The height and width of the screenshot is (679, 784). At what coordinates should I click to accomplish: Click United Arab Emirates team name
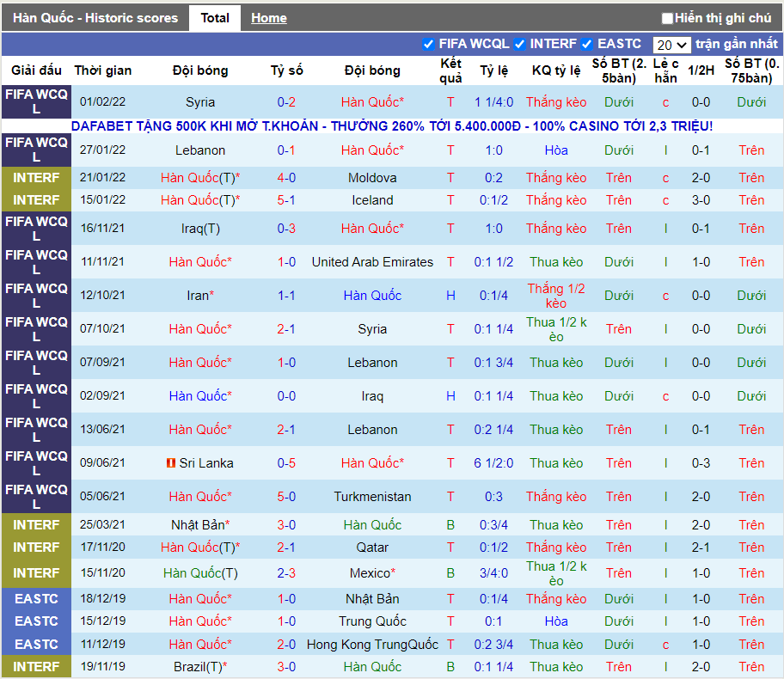point(372,262)
